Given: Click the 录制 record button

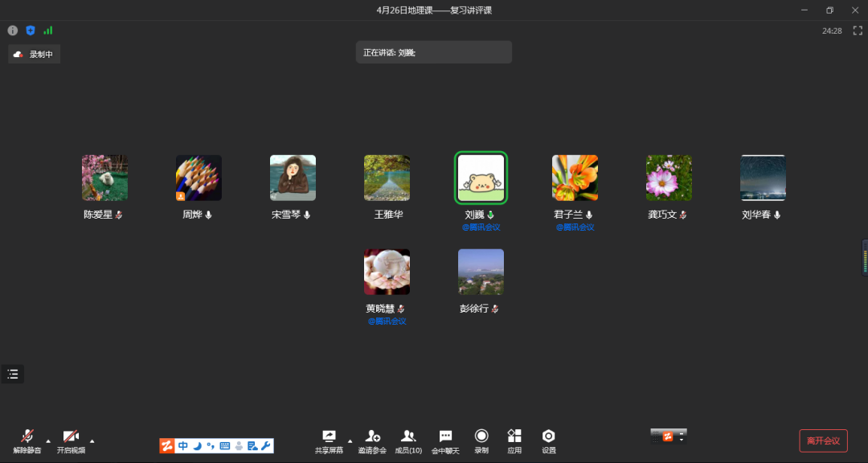Looking at the screenshot, I should 481,441.
